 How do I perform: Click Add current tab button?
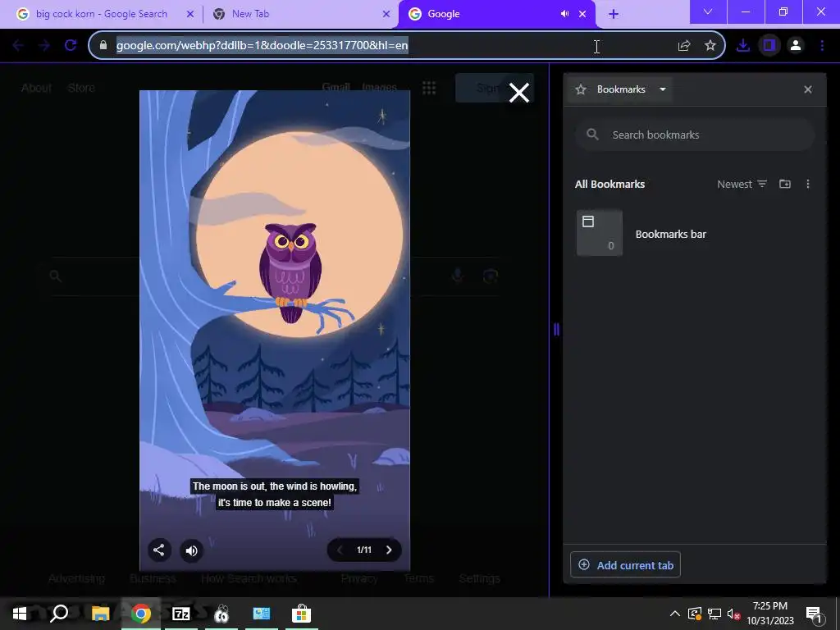click(625, 564)
